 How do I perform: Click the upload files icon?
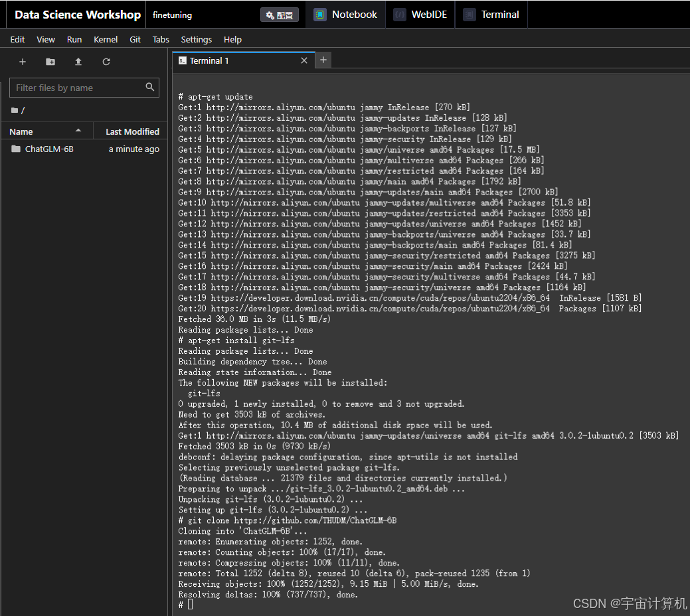point(78,62)
